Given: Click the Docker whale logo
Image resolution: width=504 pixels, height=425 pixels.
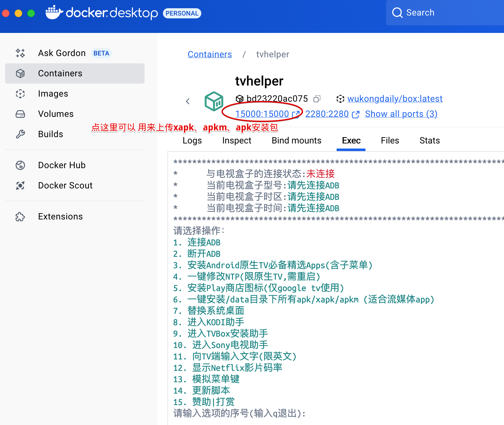Looking at the screenshot, I should tap(54, 13).
